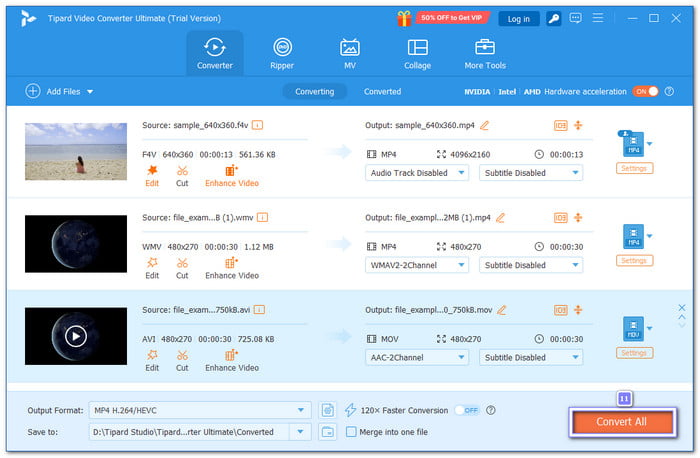Click the Log in button
Screen dimensions: 700x458
518,18
